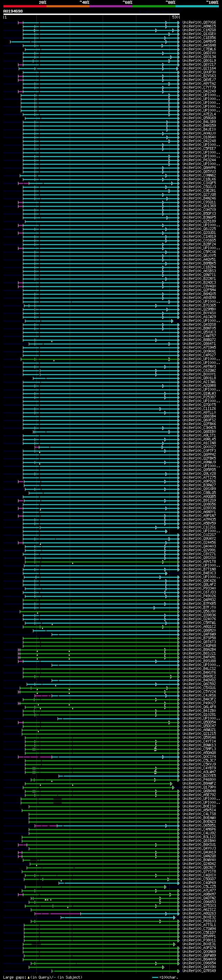The width and height of the screenshot is (222, 980).
Task: Select the AU194698 query sequence label
Action: (13, 11)
